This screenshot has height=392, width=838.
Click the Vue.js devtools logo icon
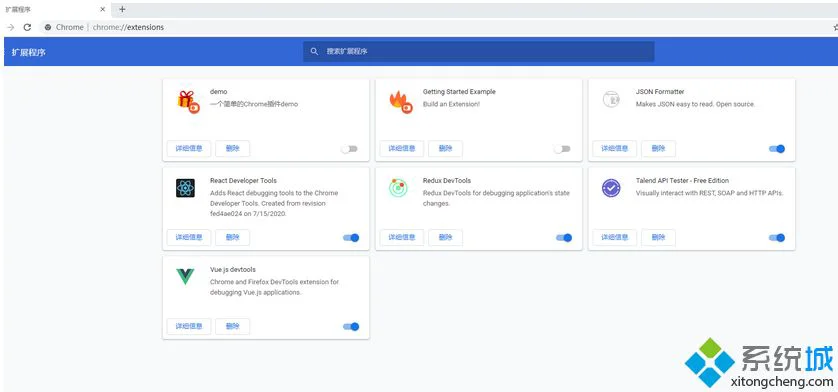pyautogui.click(x=185, y=276)
